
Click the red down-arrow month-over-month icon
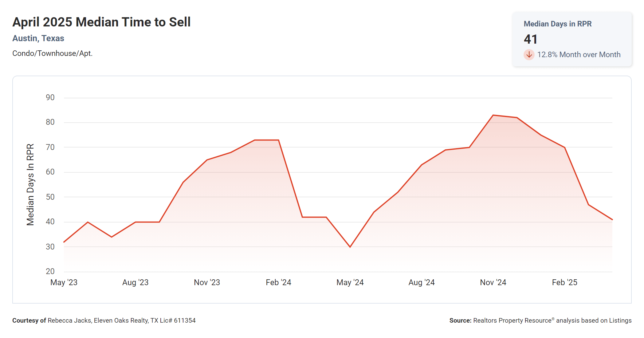529,55
